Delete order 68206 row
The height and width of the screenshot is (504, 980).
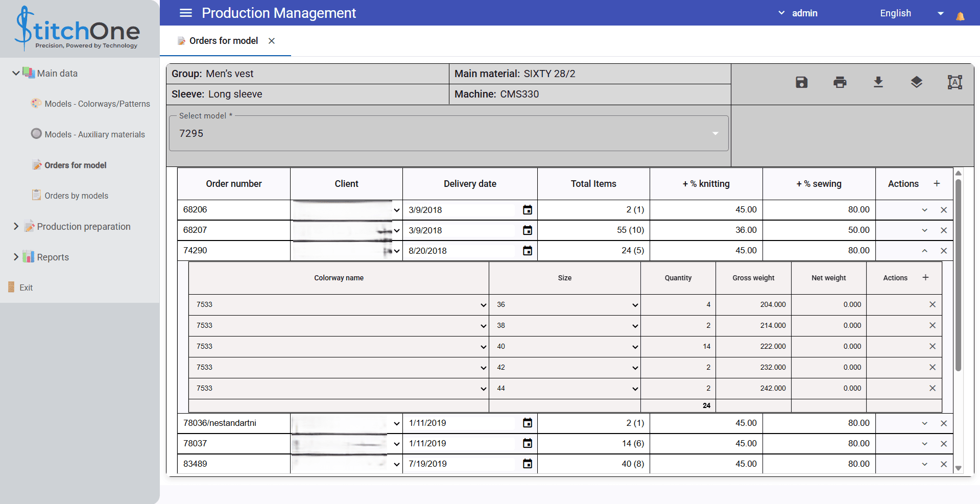point(944,210)
